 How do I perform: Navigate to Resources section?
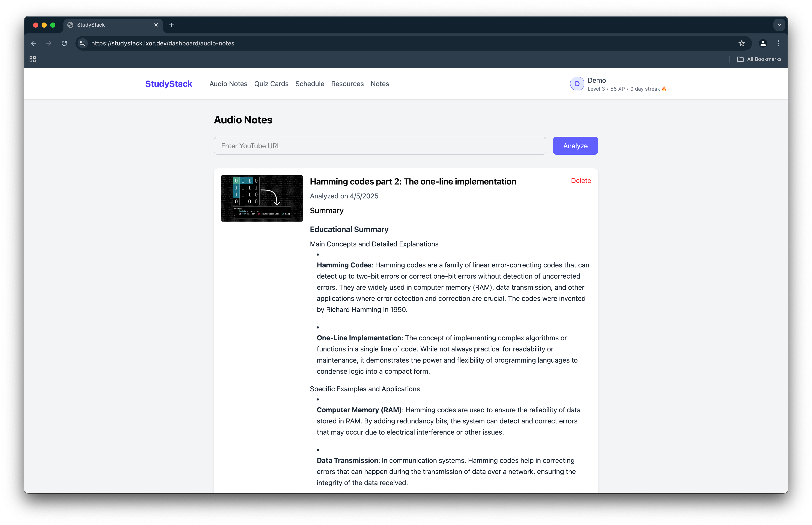(x=347, y=84)
